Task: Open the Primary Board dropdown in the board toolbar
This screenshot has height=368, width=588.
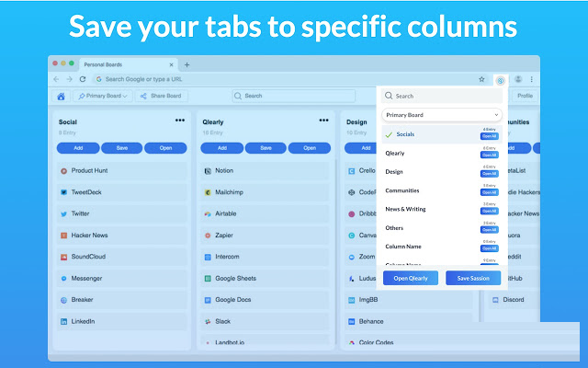Action: 102,96
